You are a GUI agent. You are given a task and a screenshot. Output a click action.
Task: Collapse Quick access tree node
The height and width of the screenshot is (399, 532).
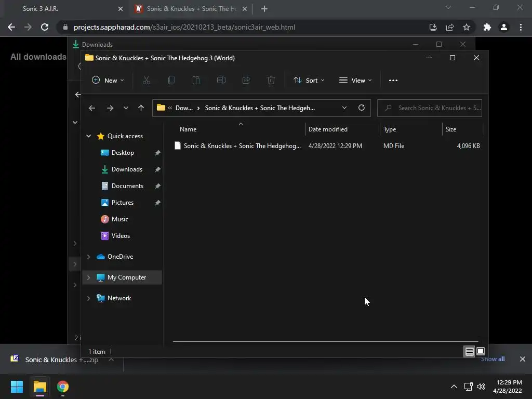[x=88, y=136]
